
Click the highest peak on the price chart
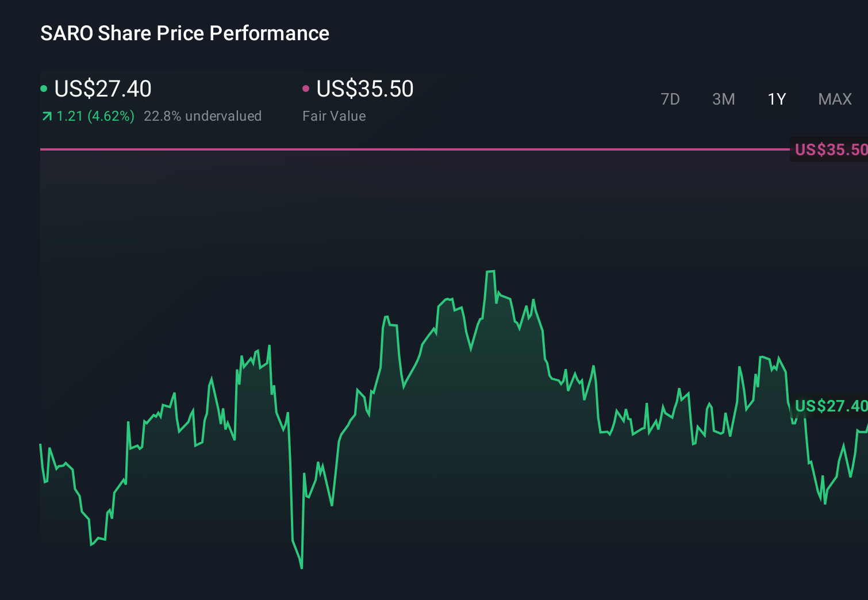(490, 270)
